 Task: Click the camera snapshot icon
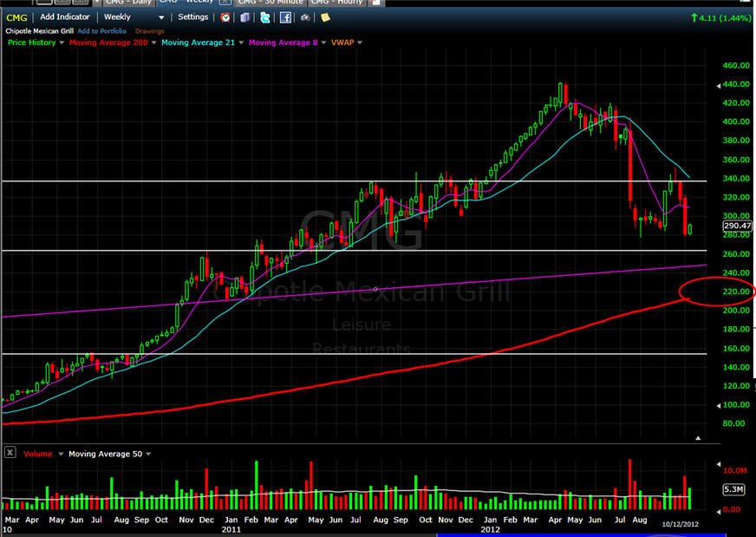305,18
